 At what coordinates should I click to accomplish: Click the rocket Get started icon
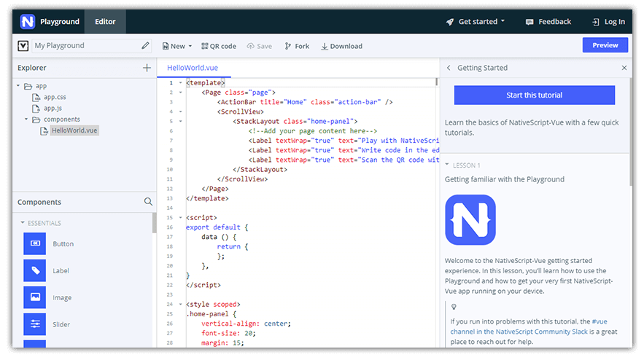(x=450, y=22)
